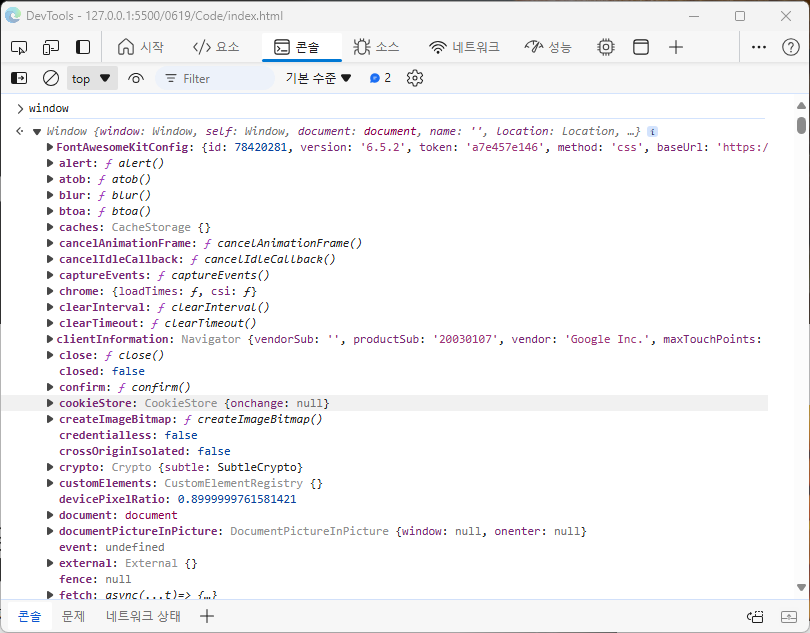Viewport: 810px width, 633px height.
Task: Clear the console with the ban icon
Action: coord(51,79)
